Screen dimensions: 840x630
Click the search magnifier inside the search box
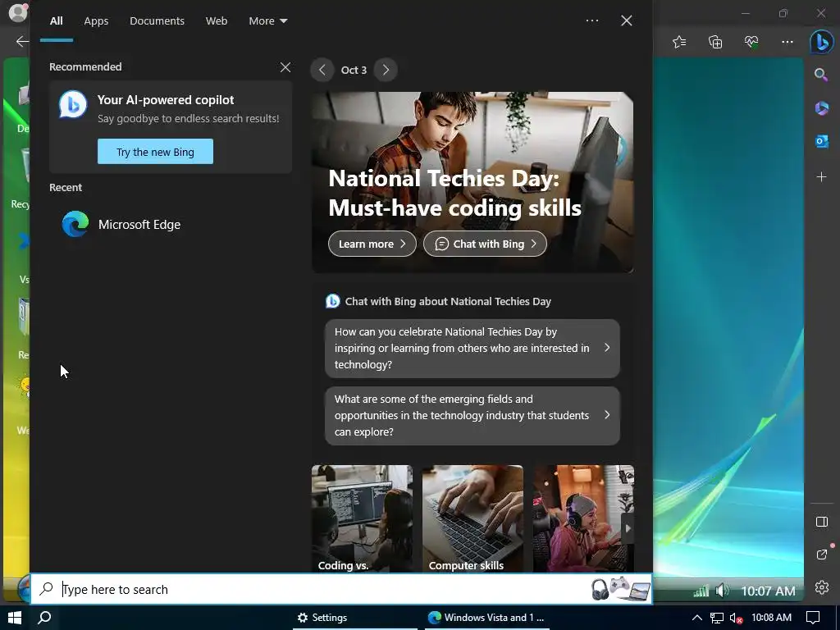[47, 589]
